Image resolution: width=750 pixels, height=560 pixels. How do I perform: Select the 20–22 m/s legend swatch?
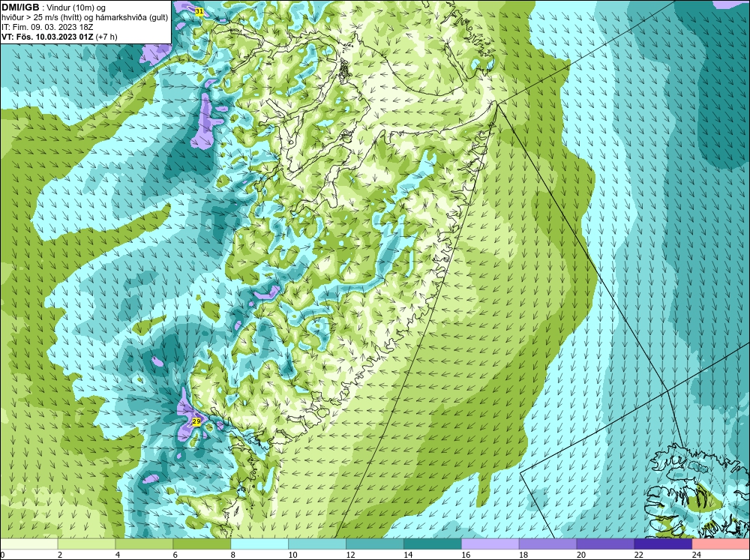(x=605, y=544)
